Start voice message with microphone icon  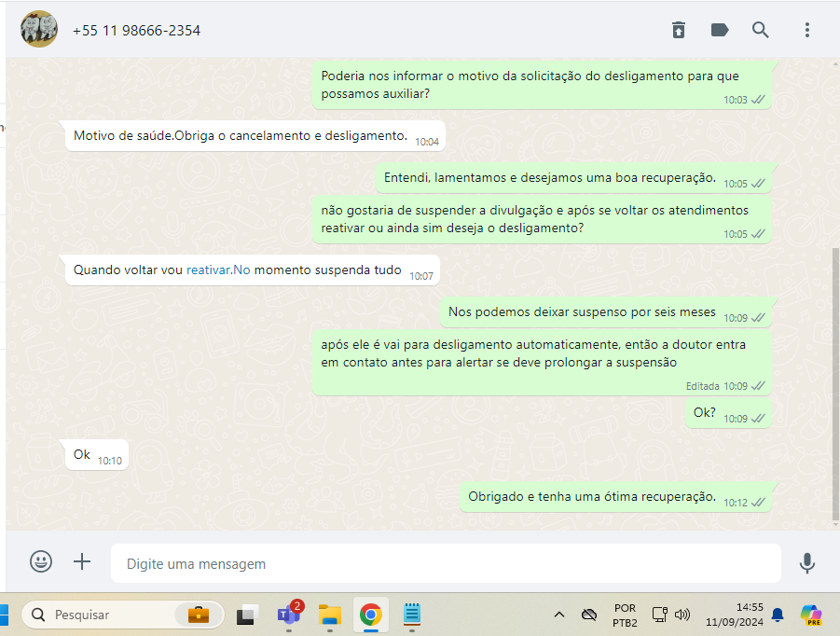click(x=806, y=563)
